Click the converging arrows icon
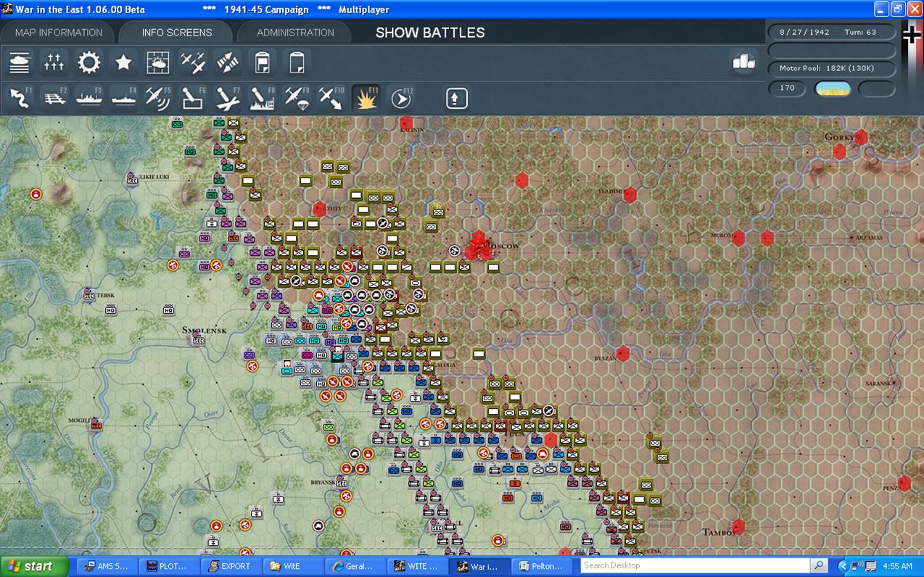This screenshot has width=924, height=577. (x=228, y=63)
